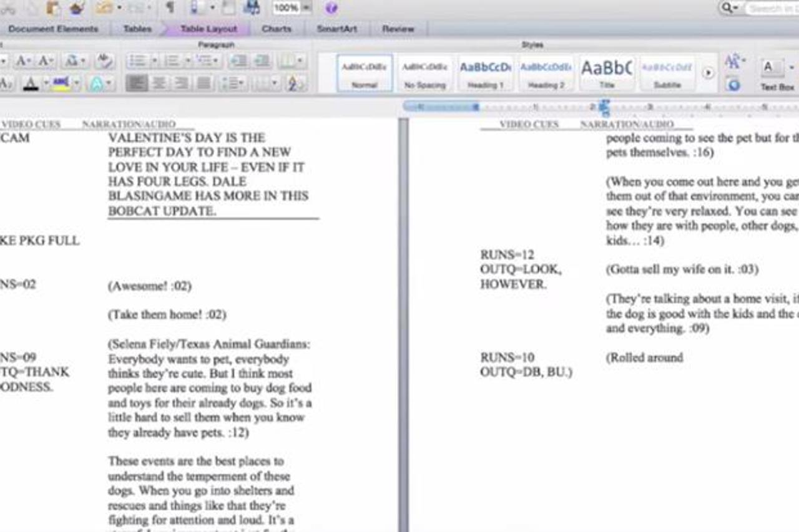This screenshot has width=799, height=532.
Task: Toggle Center text alignment
Action: [x=159, y=83]
